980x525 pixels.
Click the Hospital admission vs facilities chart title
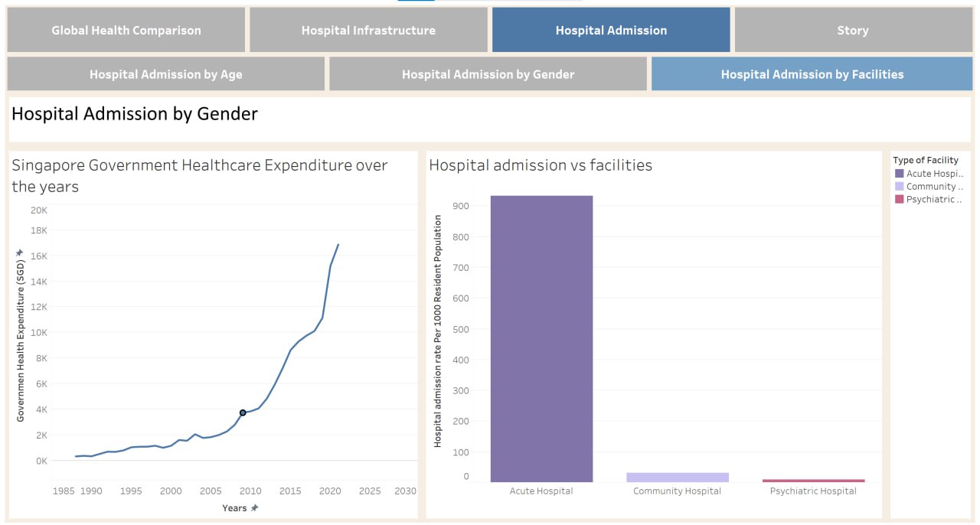pyautogui.click(x=540, y=165)
